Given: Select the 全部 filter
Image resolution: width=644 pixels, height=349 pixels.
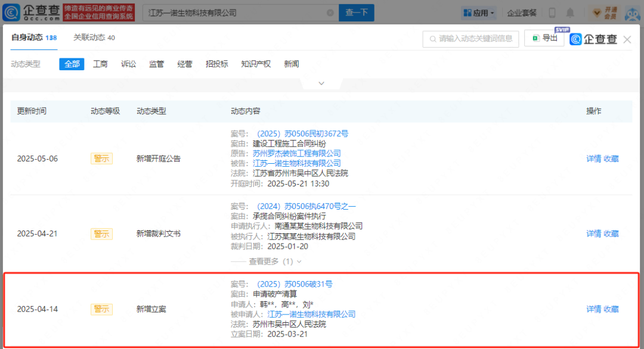Looking at the screenshot, I should tap(72, 64).
